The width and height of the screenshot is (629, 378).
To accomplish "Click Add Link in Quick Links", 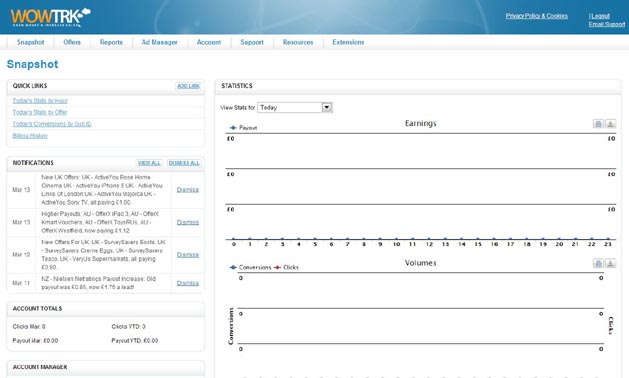I will point(188,86).
